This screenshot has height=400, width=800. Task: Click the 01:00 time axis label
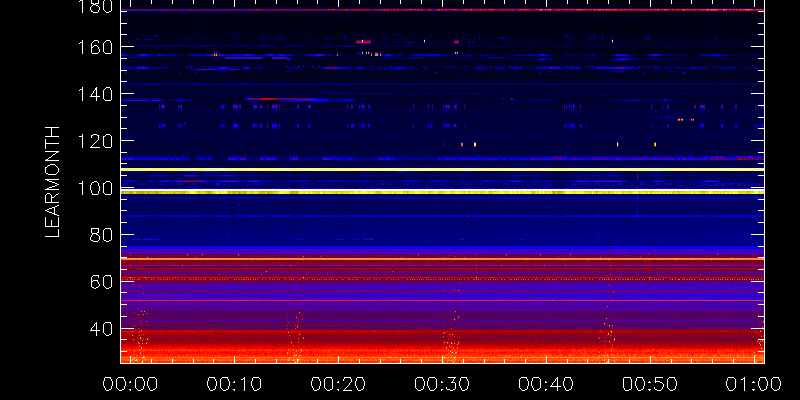pos(754,384)
